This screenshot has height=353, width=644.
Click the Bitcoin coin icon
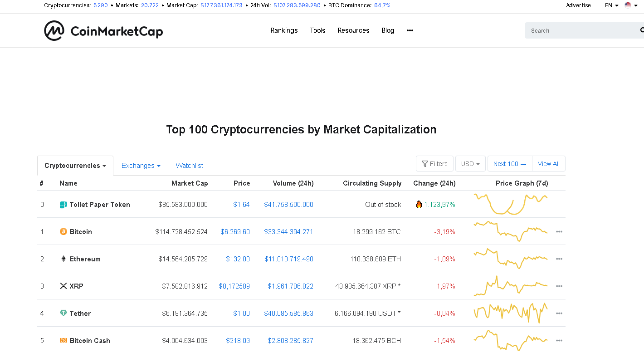[63, 232]
